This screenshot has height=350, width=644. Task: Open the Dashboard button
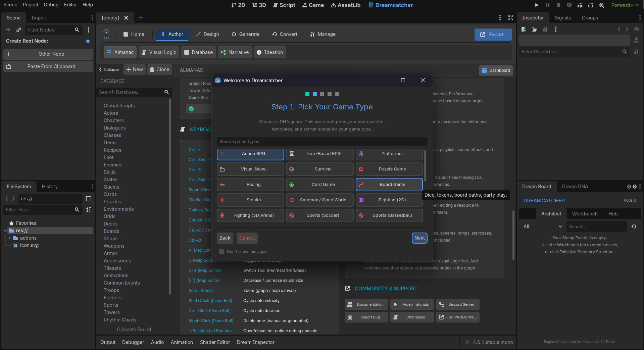496,70
